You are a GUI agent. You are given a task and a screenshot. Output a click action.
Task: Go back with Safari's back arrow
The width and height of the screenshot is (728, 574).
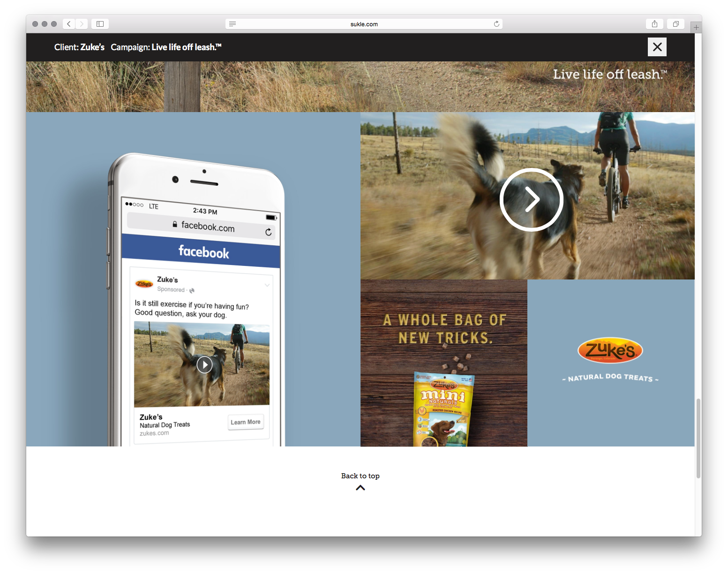pyautogui.click(x=69, y=24)
